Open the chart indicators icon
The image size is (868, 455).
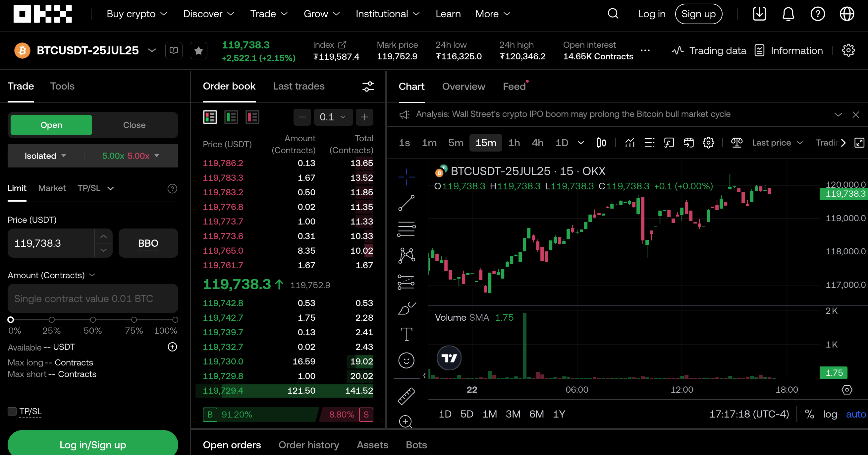630,143
